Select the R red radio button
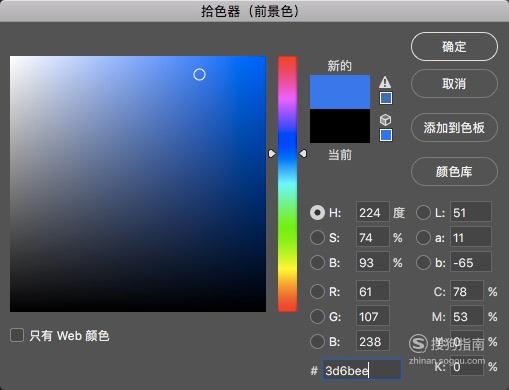This screenshot has width=509, height=390. 317,291
